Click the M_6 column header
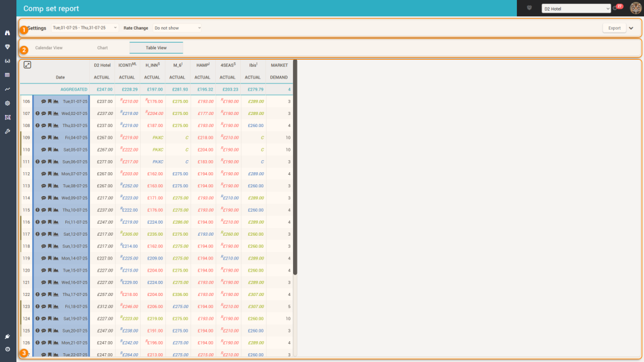Screen dimensions: 644x362 click(x=177, y=65)
